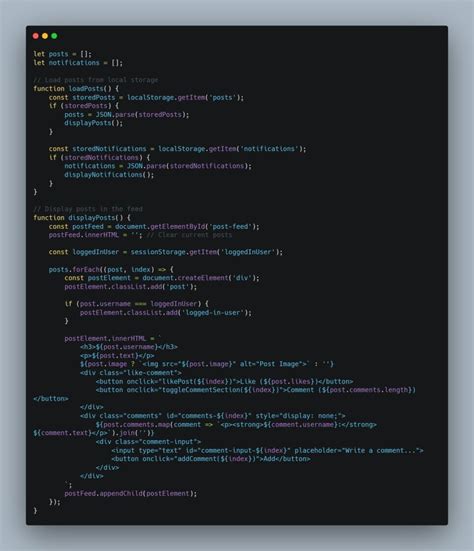Click the red close dot
This screenshot has height=551, width=474.
pos(35,36)
